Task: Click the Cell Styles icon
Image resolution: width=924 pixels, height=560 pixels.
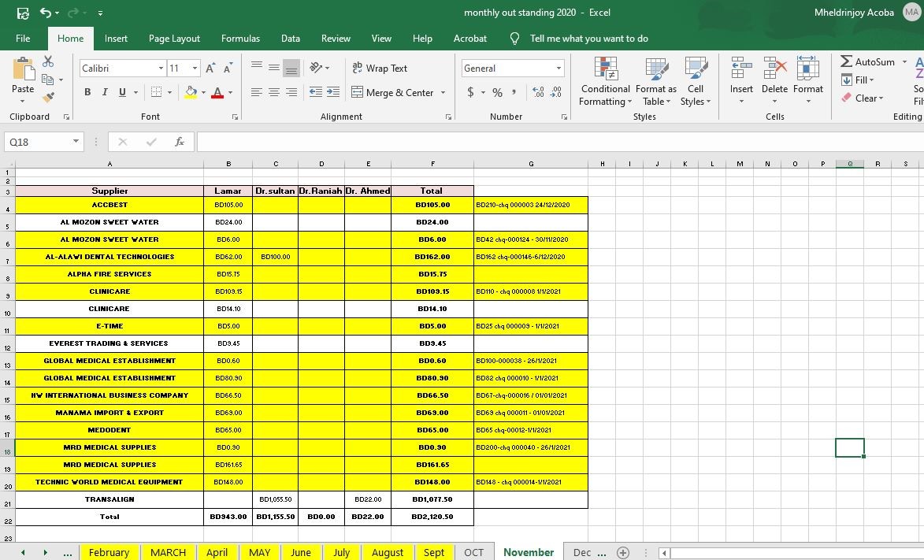Action: tap(696, 69)
